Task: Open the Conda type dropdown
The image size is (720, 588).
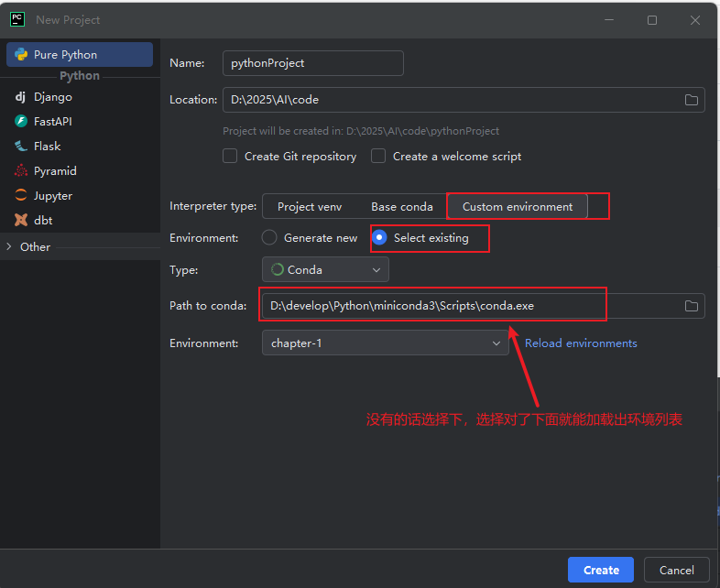Action: point(325,270)
